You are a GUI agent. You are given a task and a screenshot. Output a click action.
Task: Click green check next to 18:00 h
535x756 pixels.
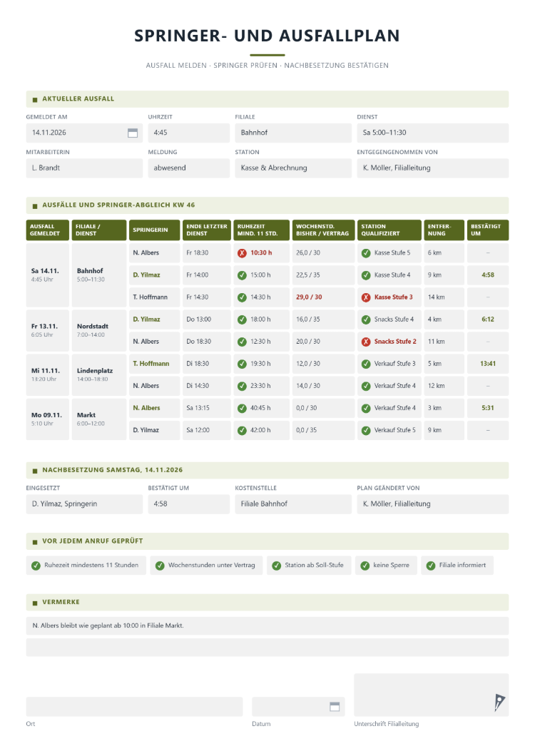tap(242, 320)
